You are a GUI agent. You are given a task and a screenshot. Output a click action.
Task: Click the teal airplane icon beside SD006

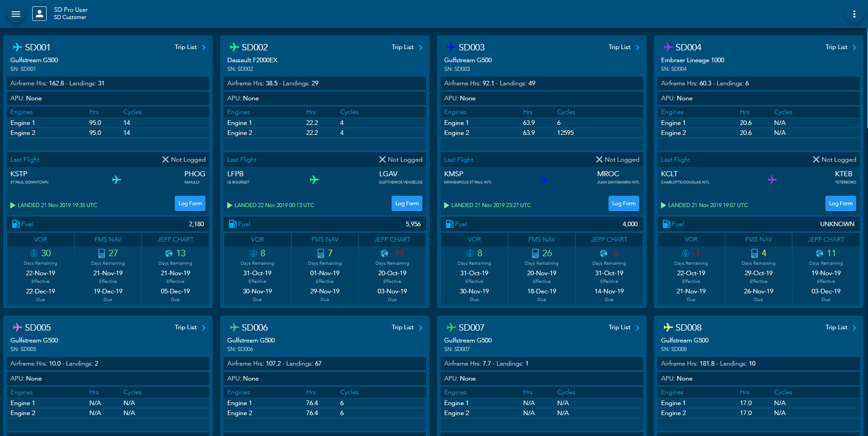pos(234,327)
